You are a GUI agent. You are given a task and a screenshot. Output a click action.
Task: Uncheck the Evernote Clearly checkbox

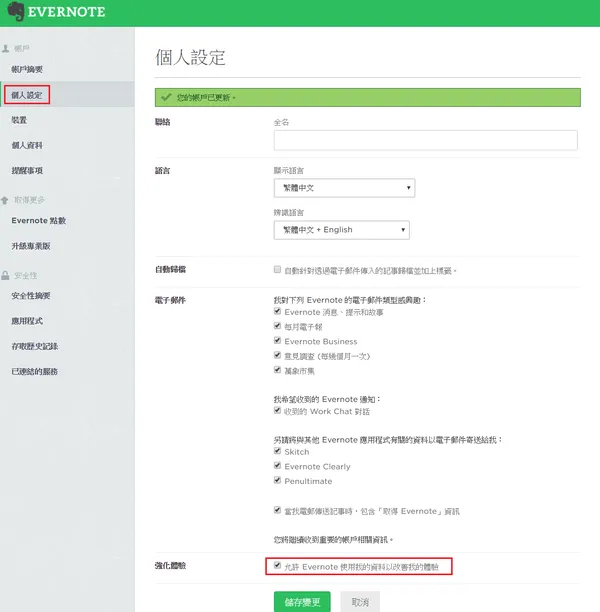click(x=277, y=465)
